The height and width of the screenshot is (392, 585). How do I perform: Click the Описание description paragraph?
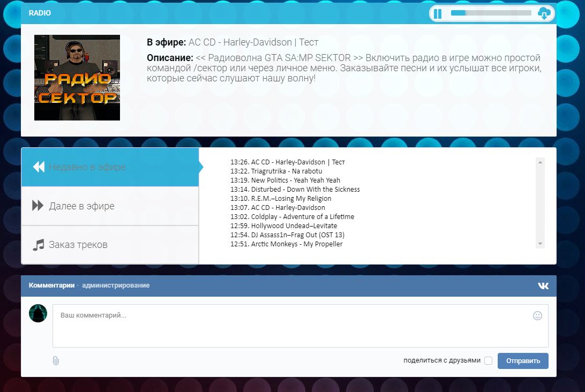tap(343, 68)
